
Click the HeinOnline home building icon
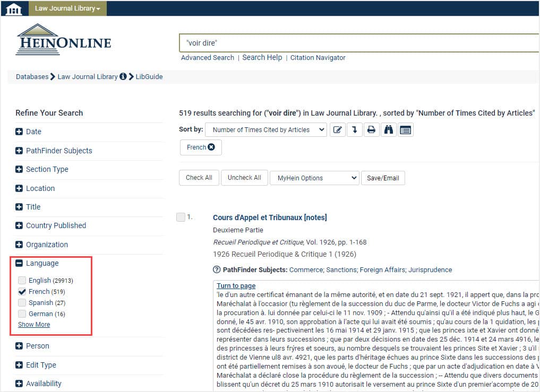[14, 8]
